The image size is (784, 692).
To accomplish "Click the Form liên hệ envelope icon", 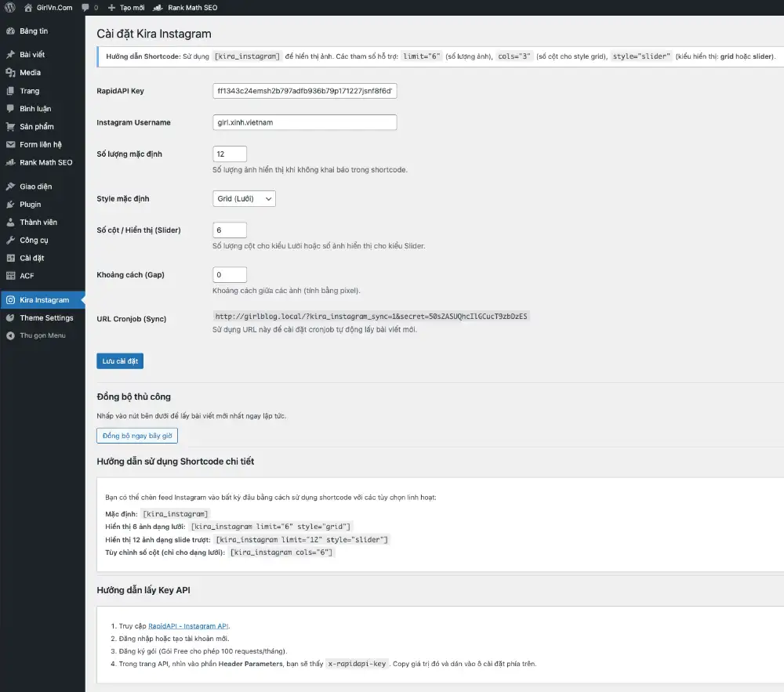I will pos(10,145).
